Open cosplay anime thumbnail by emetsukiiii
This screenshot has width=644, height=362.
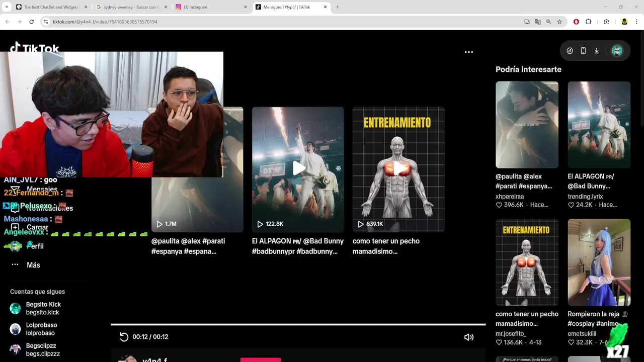(x=599, y=262)
